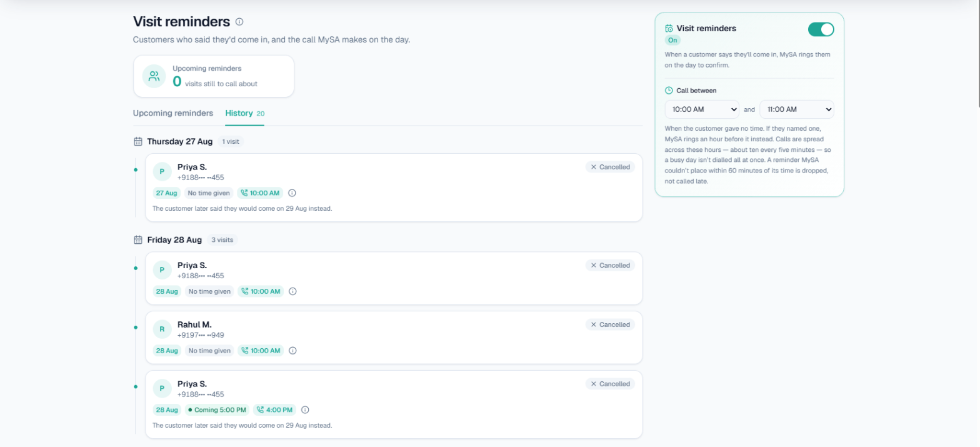Open the info icon in Rahul M.'s card
Screen dimensions: 980x447
tap(292, 351)
